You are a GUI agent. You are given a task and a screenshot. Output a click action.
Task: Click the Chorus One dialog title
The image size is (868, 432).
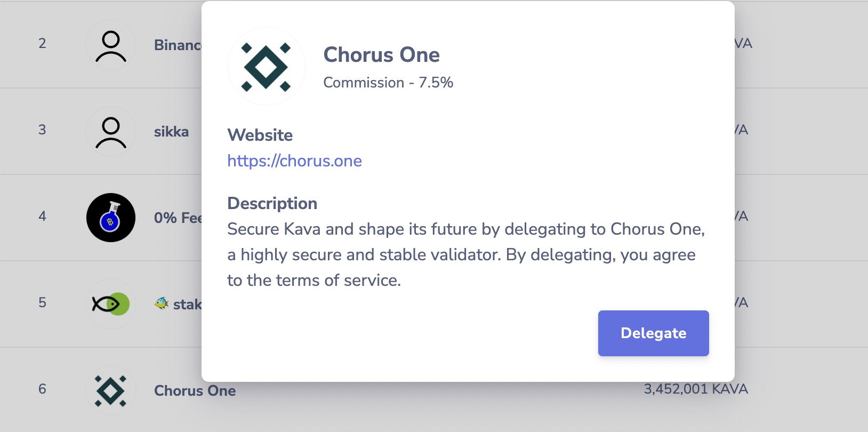pyautogui.click(x=381, y=55)
